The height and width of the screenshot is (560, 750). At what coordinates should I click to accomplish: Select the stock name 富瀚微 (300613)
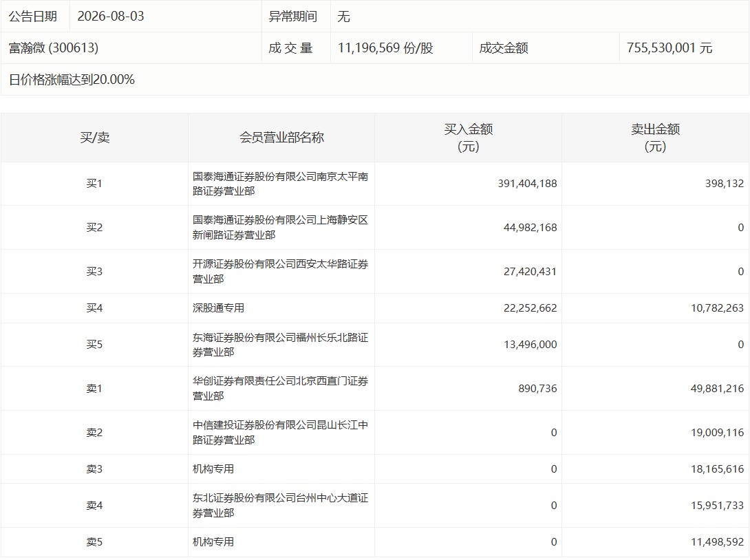pyautogui.click(x=54, y=48)
